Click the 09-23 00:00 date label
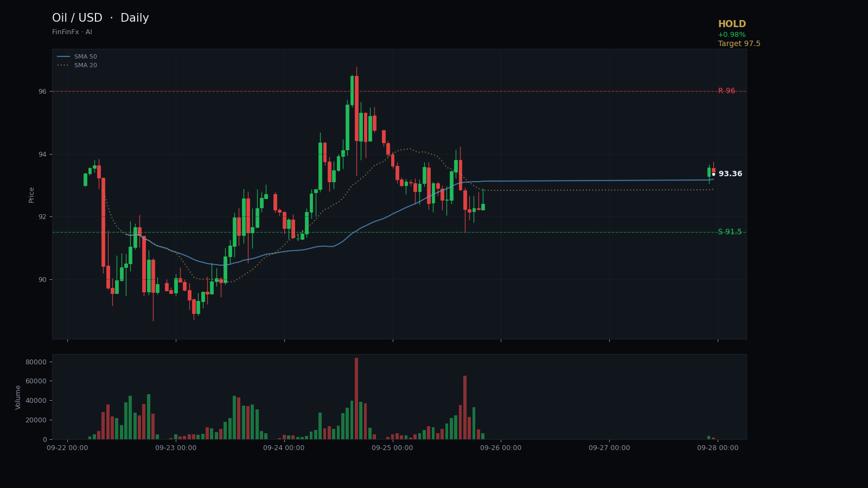Screen dimensions: 868x488 pyautogui.click(x=176, y=448)
